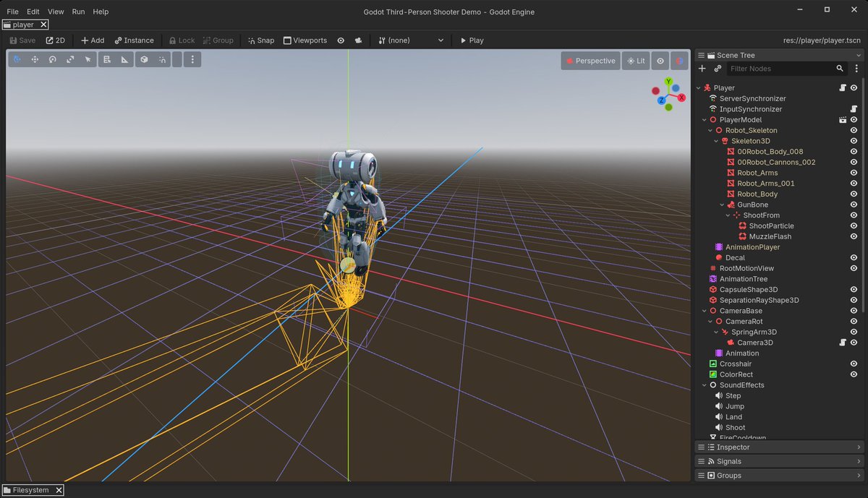The image size is (868, 498).
Task: Click the top toolbar Snap button
Action: (261, 40)
